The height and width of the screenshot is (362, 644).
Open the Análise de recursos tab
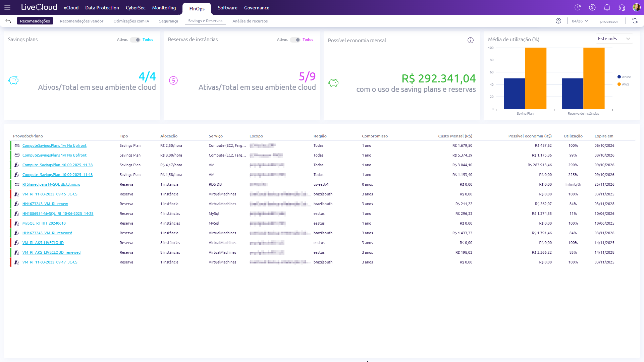pyautogui.click(x=250, y=21)
